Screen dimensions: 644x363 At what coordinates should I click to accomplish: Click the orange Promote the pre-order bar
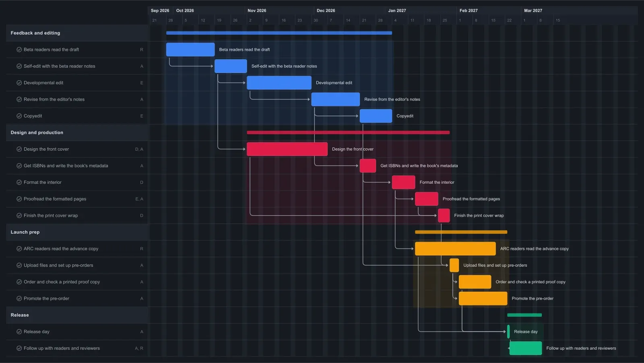click(483, 299)
